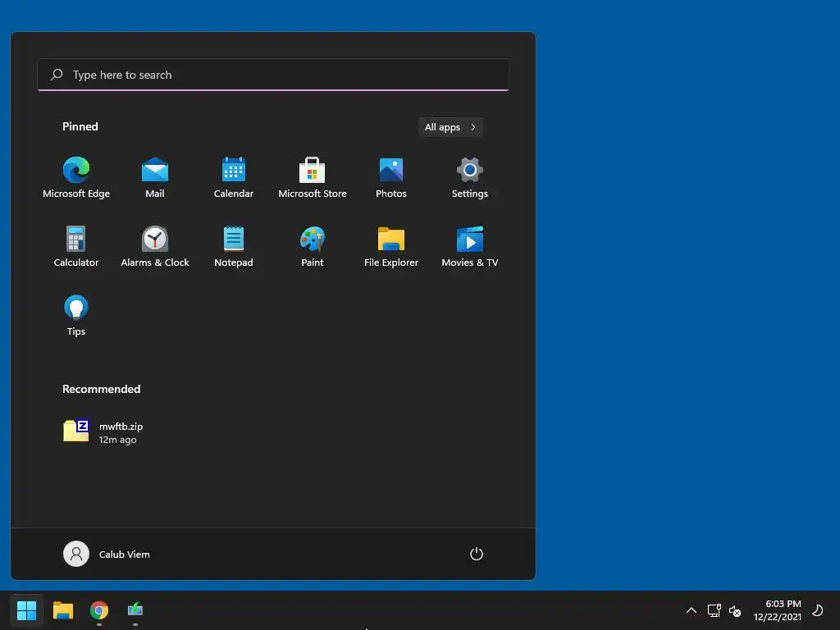This screenshot has width=840, height=630.
Task: Show hidden system tray icons
Action: point(692,610)
